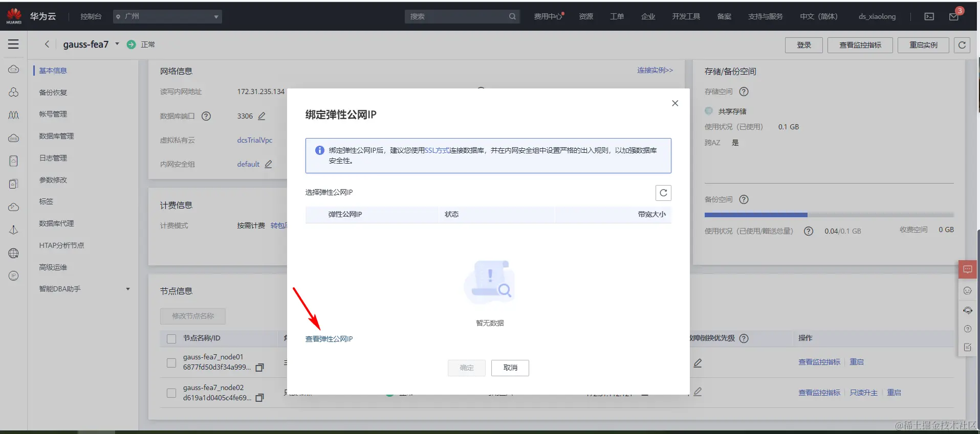Click the backup space usage progress bar
Viewport: 980px width, 434px height.
point(829,215)
